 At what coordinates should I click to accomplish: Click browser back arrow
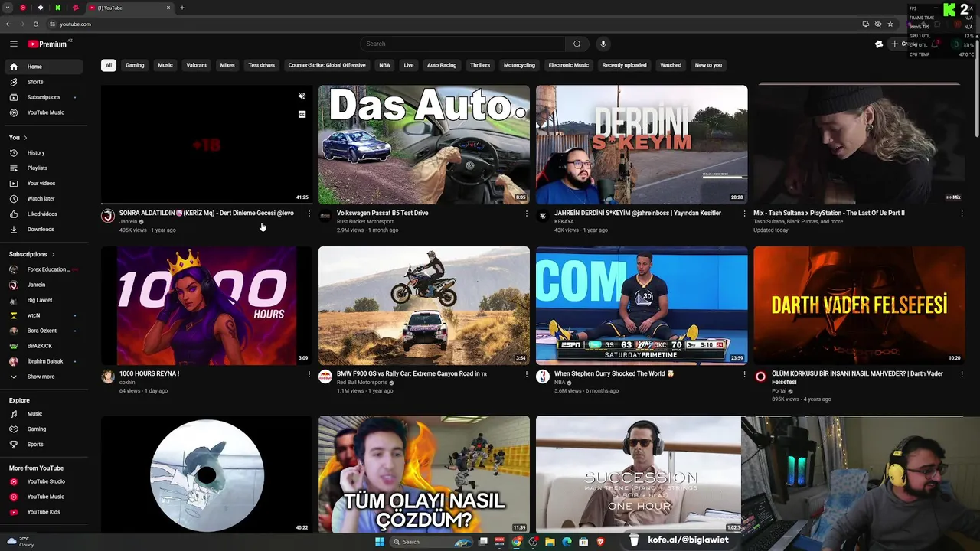(8, 24)
